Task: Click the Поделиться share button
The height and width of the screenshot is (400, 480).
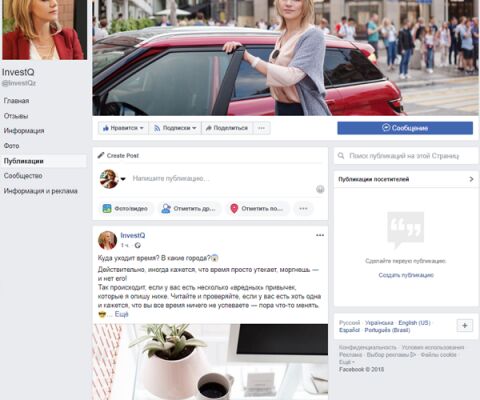Action: [x=227, y=128]
